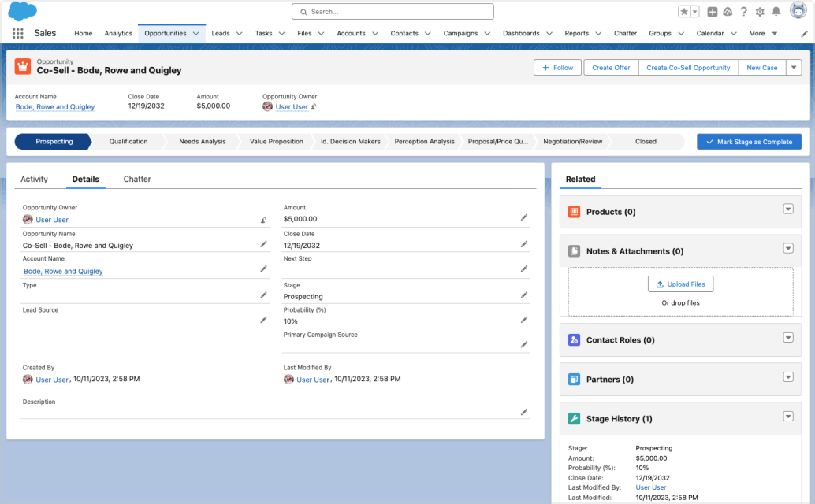Open the Partners list action menu
Screen dimensions: 815x504
pyautogui.click(x=788, y=377)
